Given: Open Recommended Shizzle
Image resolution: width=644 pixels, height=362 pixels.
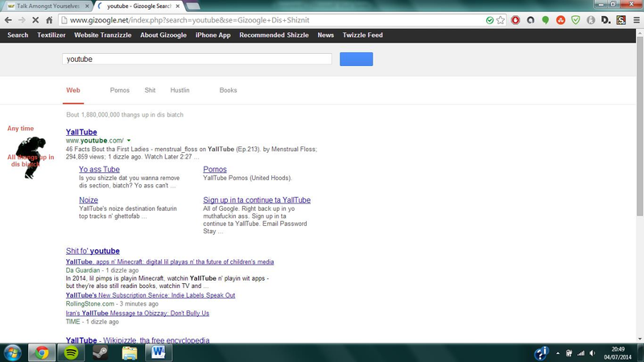Looking at the screenshot, I should (274, 35).
